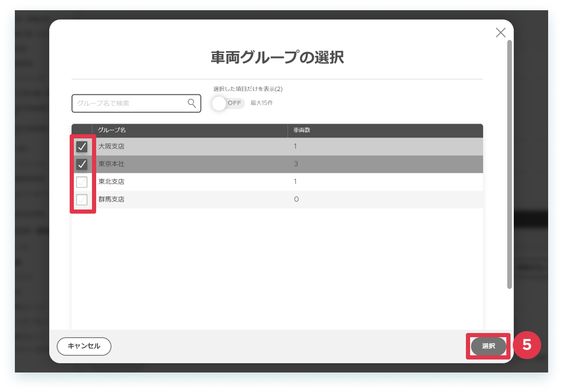Screen dimensions: 563x392
Task: Close the vehicle group dialog with X
Action: click(500, 33)
